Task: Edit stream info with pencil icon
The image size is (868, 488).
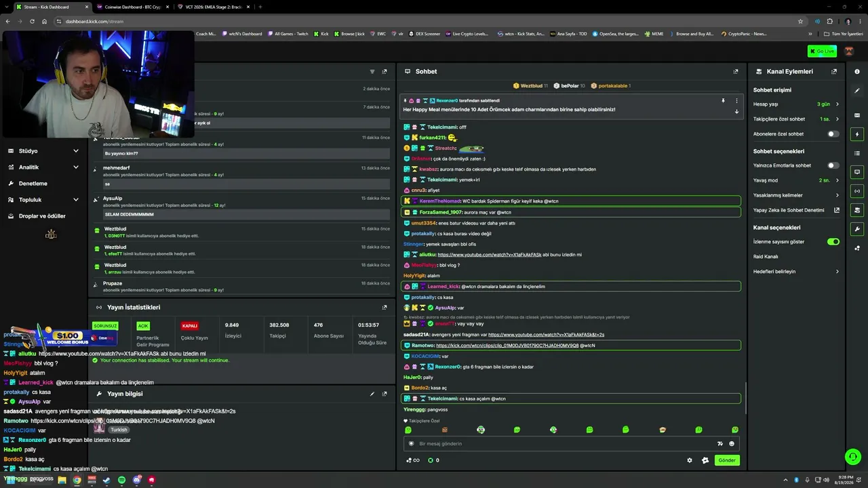Action: (x=372, y=394)
